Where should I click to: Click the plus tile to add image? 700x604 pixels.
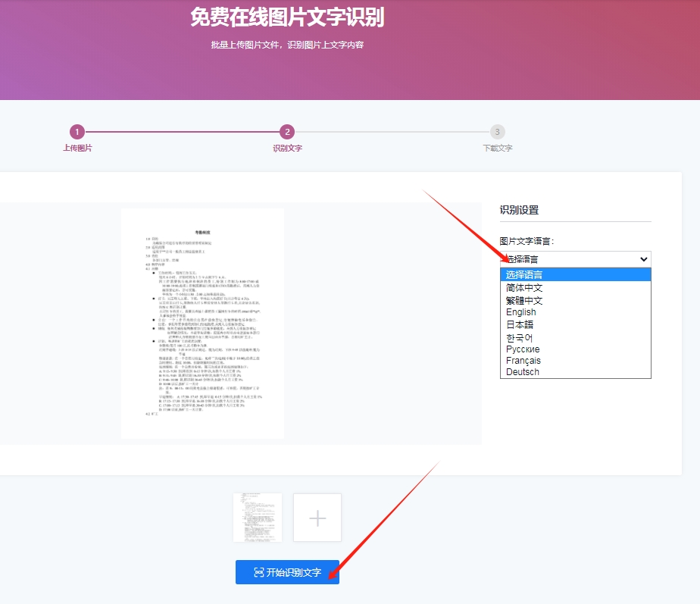click(317, 518)
